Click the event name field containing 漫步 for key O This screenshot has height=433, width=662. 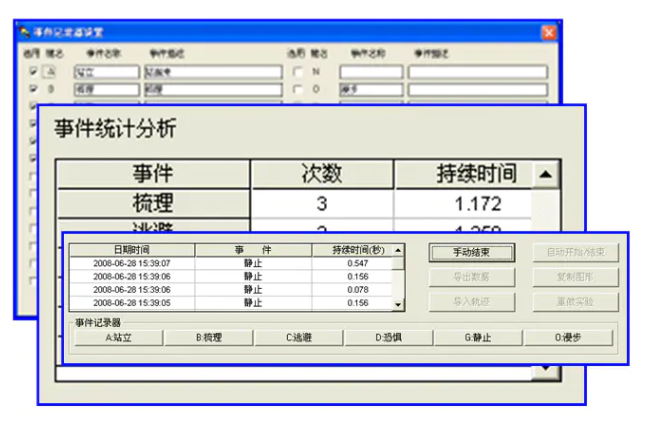(x=371, y=89)
